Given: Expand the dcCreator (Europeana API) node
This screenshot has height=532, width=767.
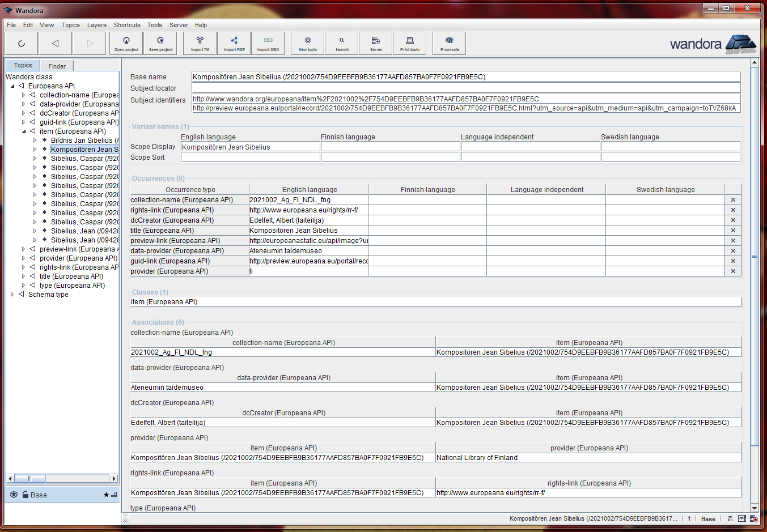Looking at the screenshot, I should coord(24,113).
